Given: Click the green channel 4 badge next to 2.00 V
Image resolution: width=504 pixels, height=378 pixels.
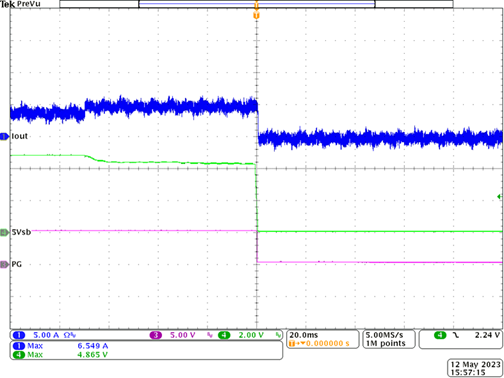Looking at the screenshot, I should [x=224, y=335].
